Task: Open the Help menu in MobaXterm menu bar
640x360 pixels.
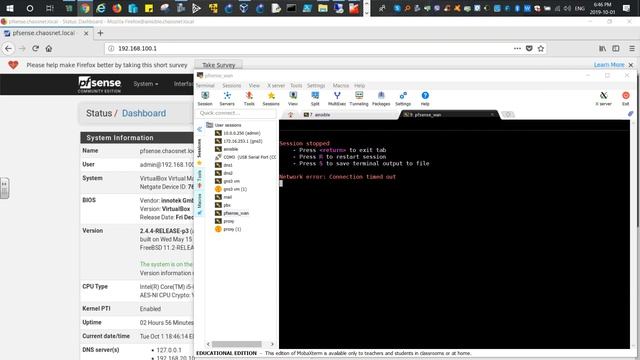Action: (x=360, y=85)
